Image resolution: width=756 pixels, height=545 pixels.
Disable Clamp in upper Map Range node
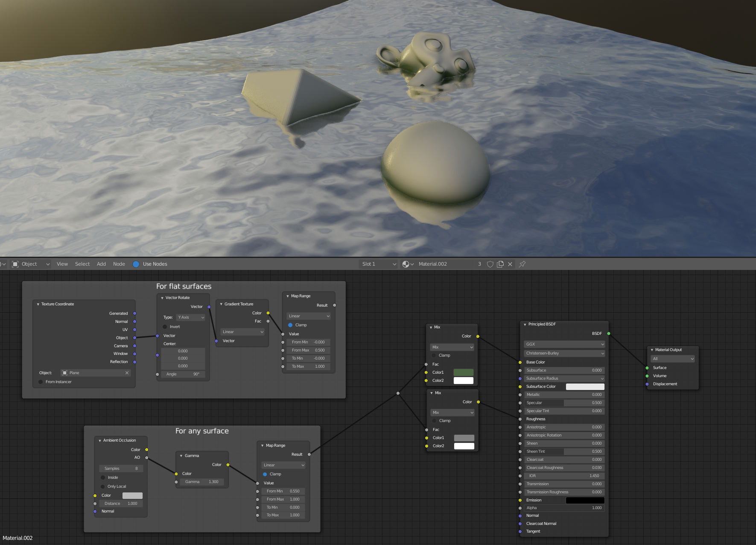click(x=290, y=325)
